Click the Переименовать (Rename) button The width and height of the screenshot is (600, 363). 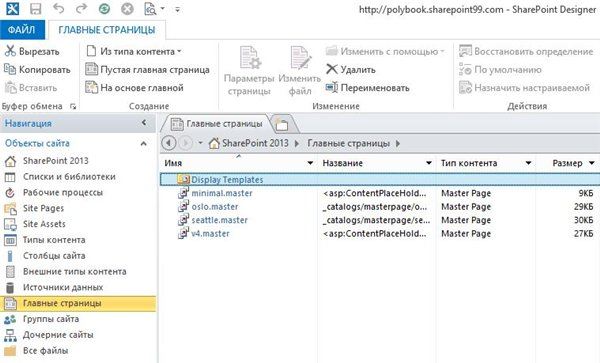(x=367, y=88)
